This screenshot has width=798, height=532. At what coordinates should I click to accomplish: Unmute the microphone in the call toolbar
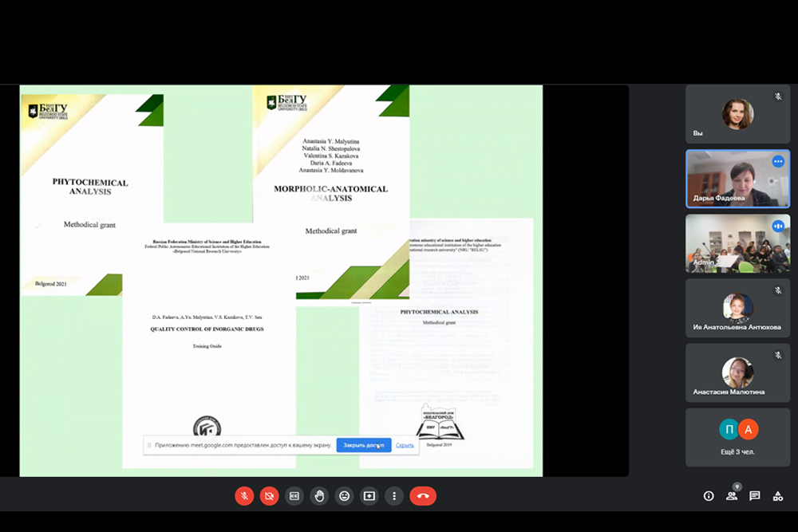244,496
